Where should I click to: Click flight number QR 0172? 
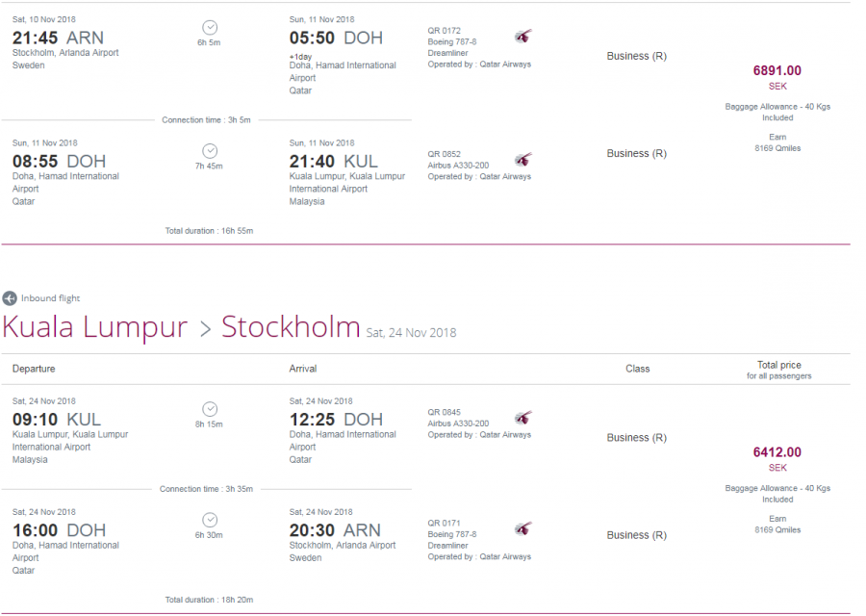coord(446,31)
